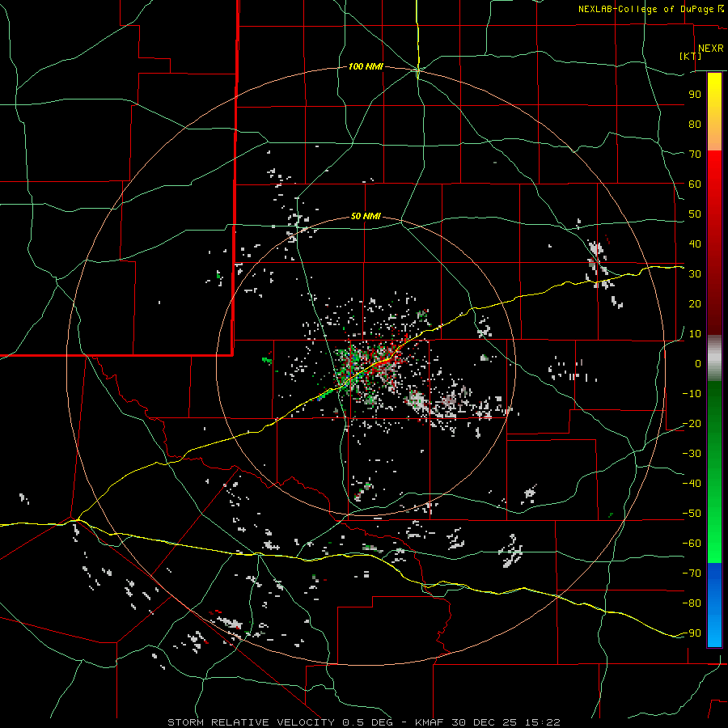
Task: Click the Storm Relative Velocity caption at bottom
Action: [363, 722]
